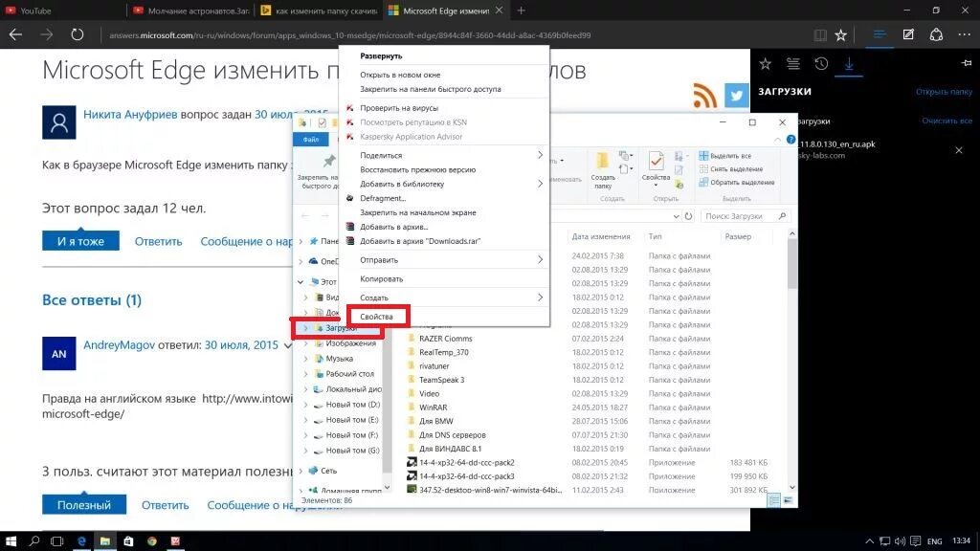Viewport: 980px width, 551px height.
Task: Open Никита Ануфриев profile link
Action: 130,115
